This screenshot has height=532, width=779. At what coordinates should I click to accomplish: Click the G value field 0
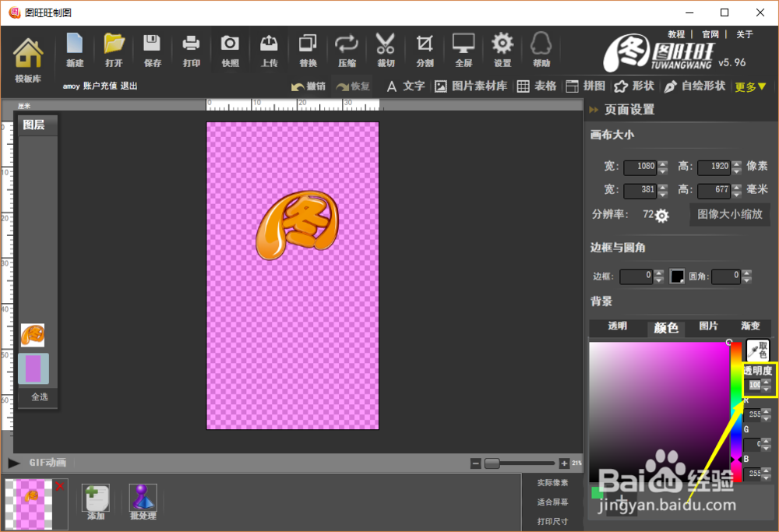(753, 444)
